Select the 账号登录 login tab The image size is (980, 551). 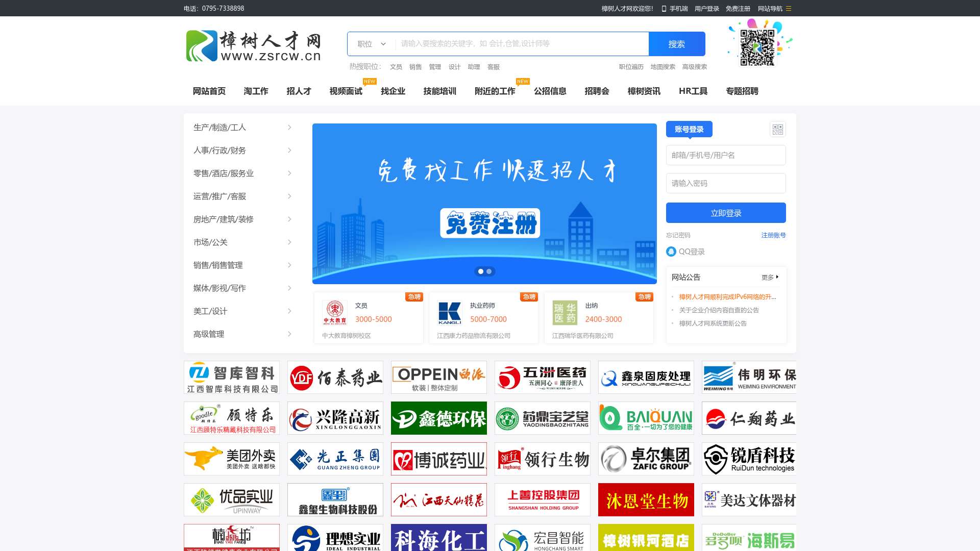[x=689, y=129]
